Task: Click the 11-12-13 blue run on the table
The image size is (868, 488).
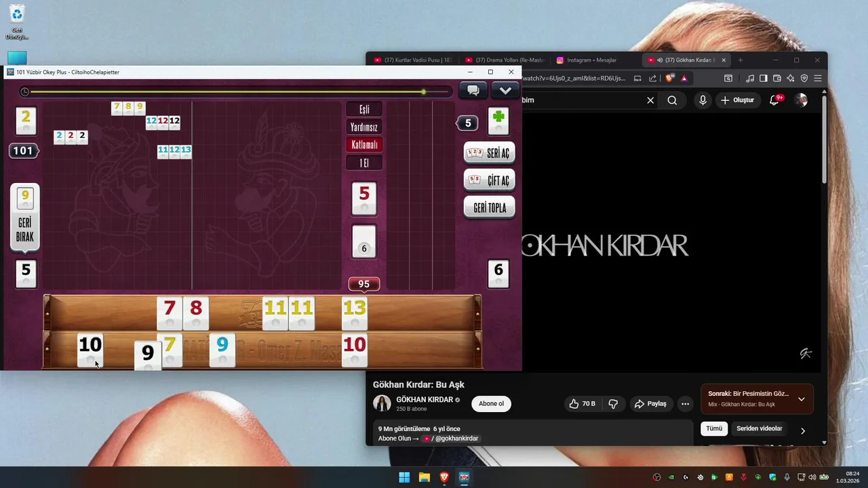Action: [174, 151]
